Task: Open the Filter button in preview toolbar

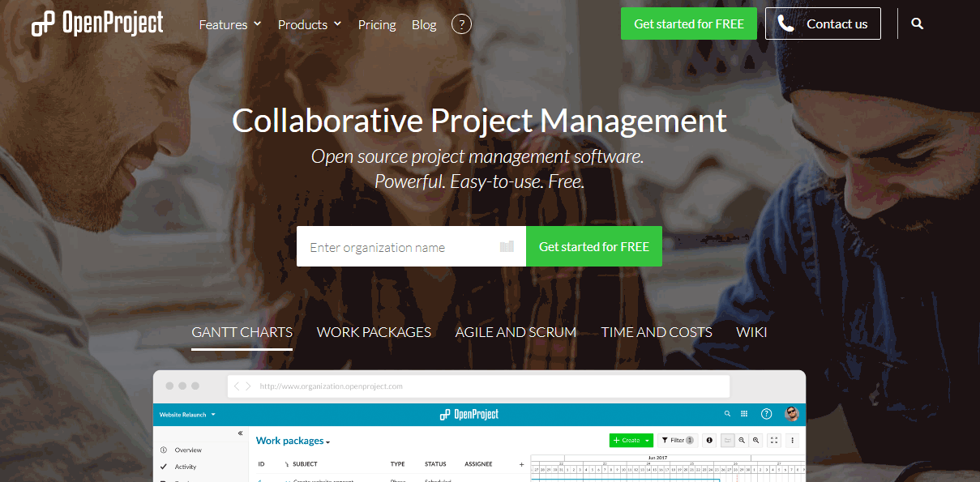Action: (x=677, y=440)
